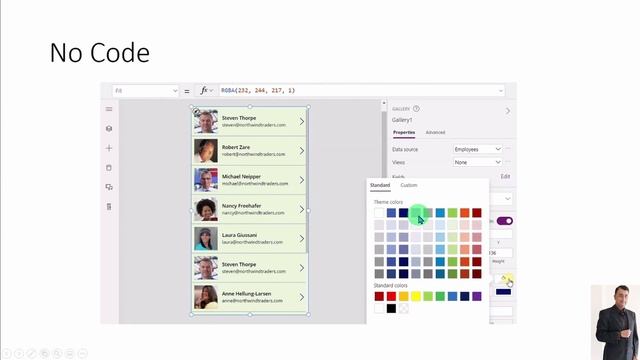Click the arrow in Robert Zare's row
This screenshot has width=640, height=360.
[302, 151]
